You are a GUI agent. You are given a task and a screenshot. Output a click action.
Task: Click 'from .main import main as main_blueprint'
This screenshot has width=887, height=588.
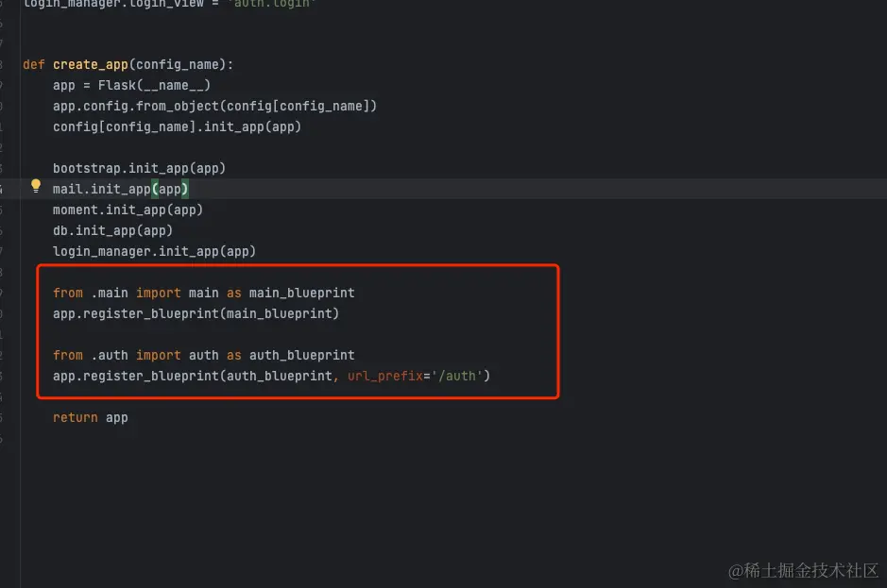coord(204,293)
